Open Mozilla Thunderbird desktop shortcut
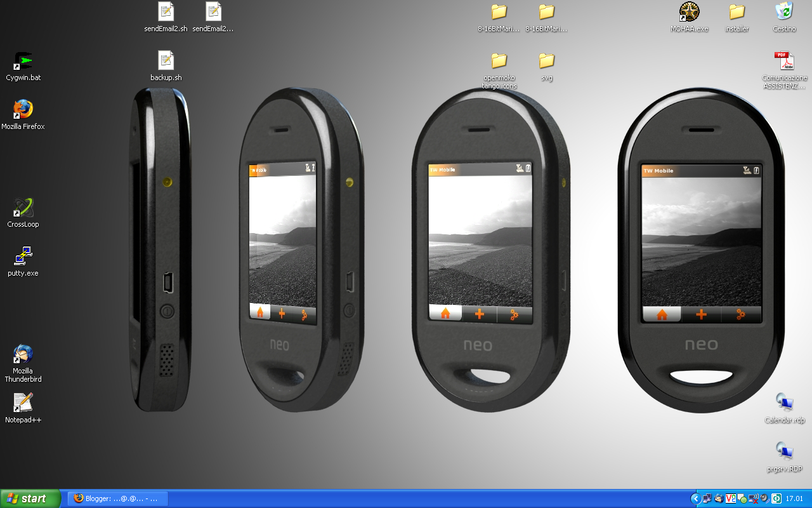The width and height of the screenshot is (812, 508). pos(23,363)
